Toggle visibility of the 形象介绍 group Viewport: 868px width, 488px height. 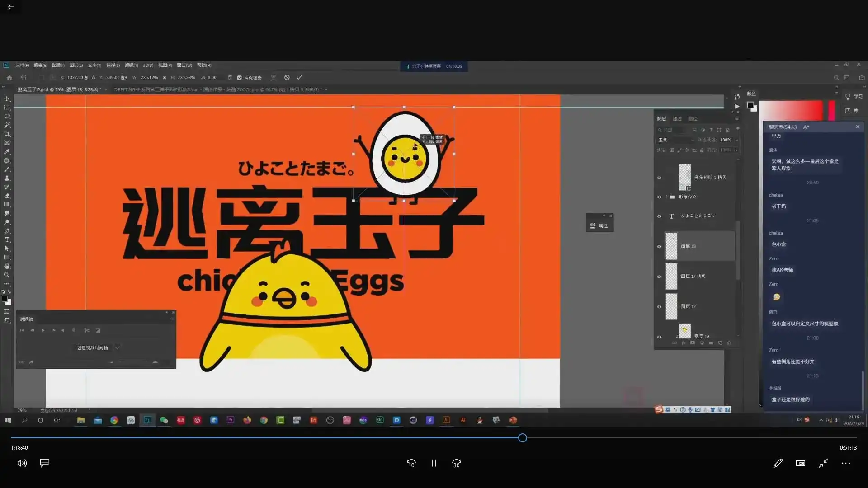click(660, 197)
